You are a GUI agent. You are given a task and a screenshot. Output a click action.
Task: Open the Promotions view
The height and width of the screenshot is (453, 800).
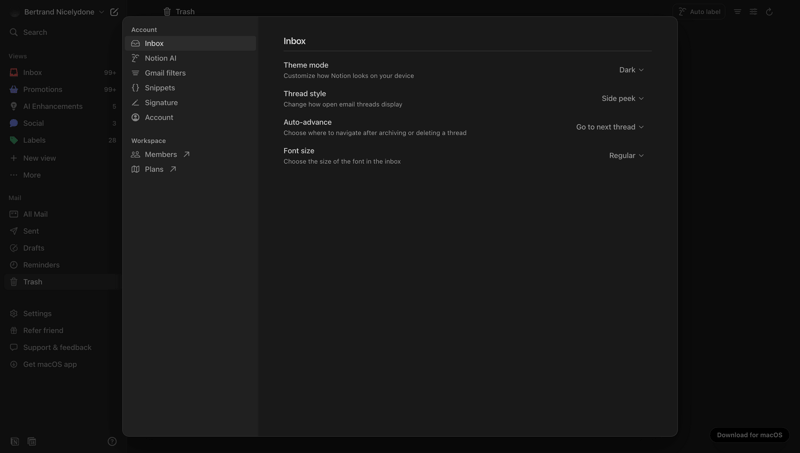coord(61,89)
